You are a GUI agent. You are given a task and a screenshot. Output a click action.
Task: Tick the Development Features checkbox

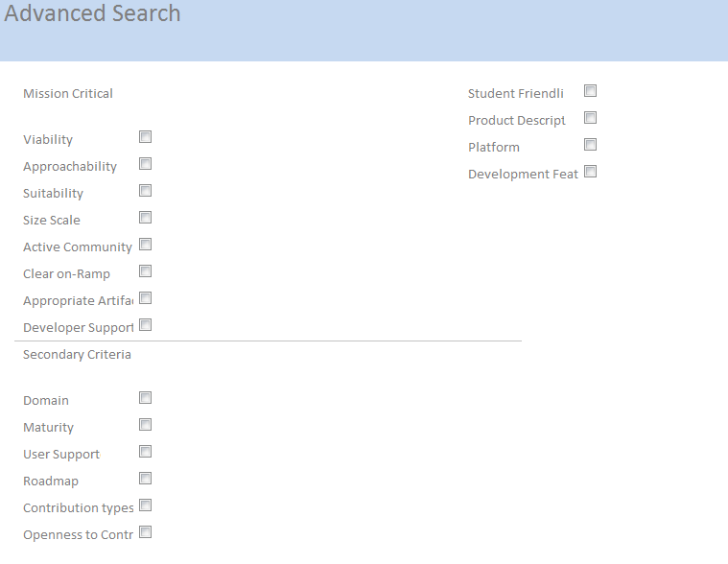591,172
